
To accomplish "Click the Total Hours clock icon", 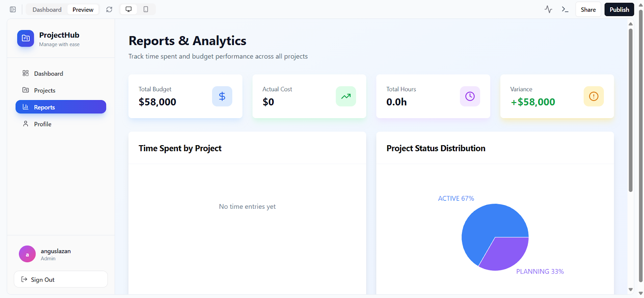I will point(470,96).
